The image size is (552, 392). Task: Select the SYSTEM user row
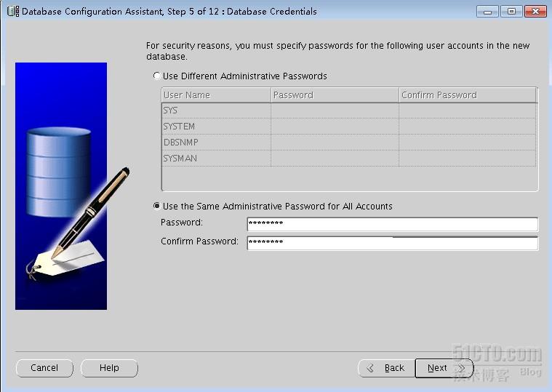tap(349, 127)
